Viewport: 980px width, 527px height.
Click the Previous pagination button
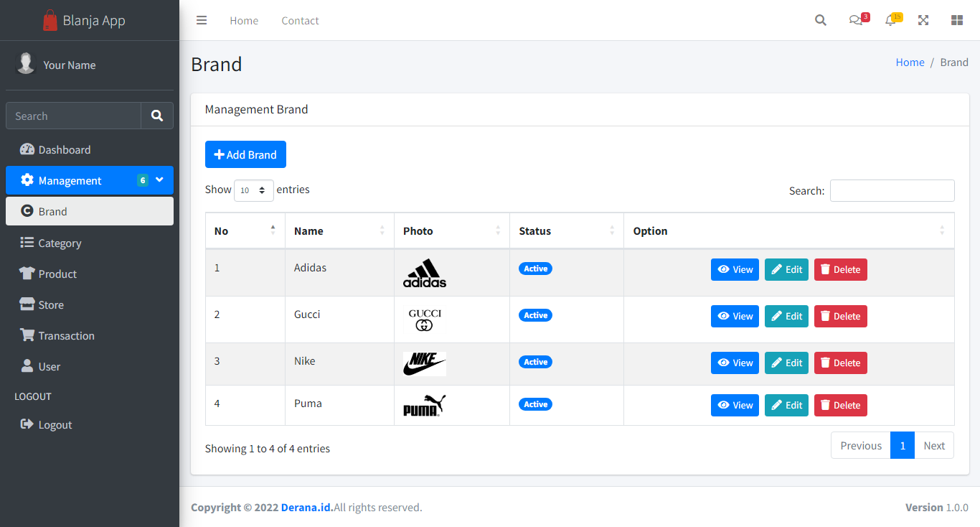point(861,445)
